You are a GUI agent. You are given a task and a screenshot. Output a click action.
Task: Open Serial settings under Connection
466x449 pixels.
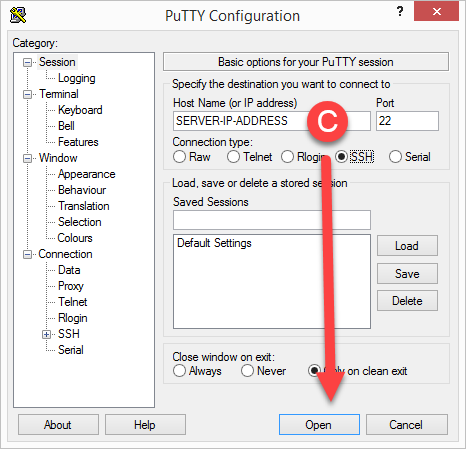point(71,350)
